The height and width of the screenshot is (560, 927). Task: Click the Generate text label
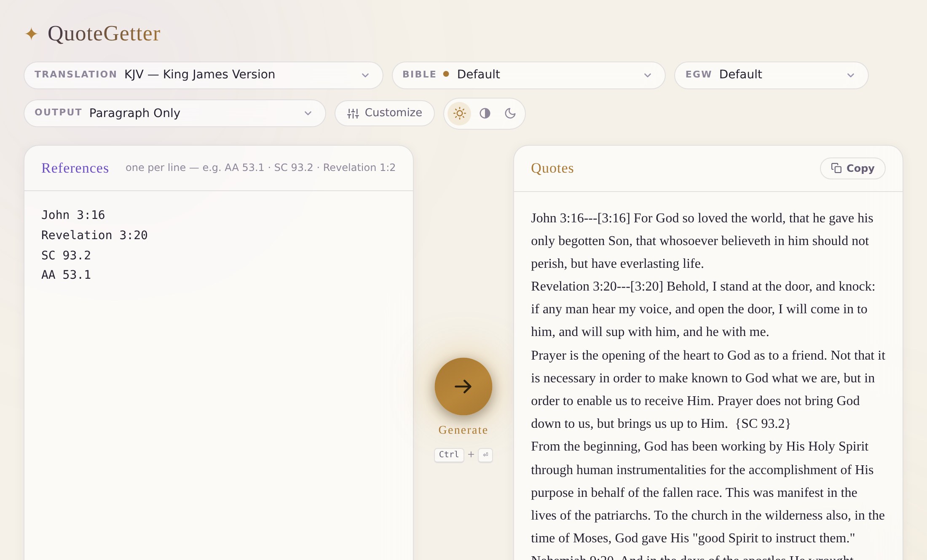click(463, 430)
